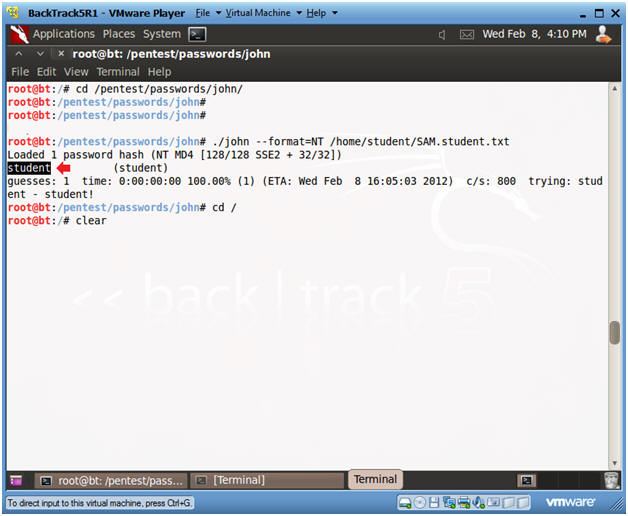Click the terminal scrollbar up arrow
Viewport: 628px width, 516px height.
point(614,89)
